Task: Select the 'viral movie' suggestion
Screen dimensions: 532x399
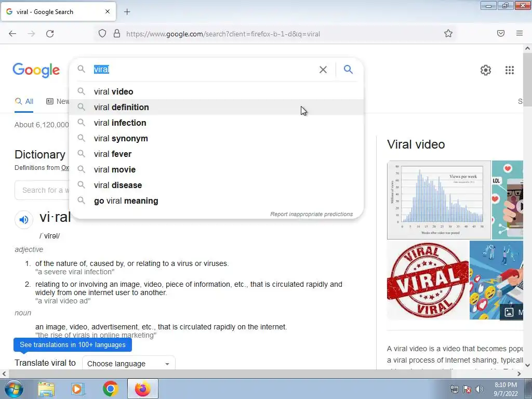Action: coord(217,170)
